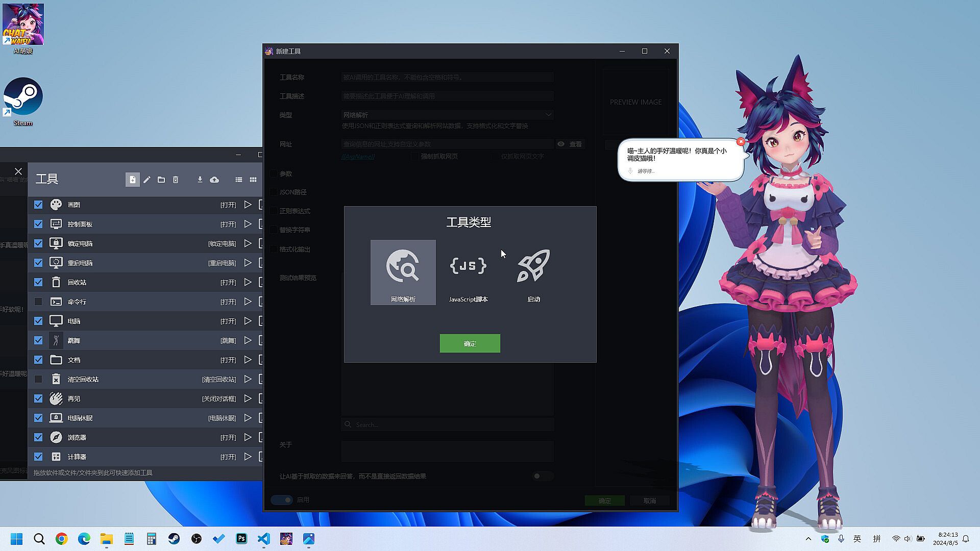980x551 pixels.
Task: Switch tools to grid view
Action: tap(253, 180)
